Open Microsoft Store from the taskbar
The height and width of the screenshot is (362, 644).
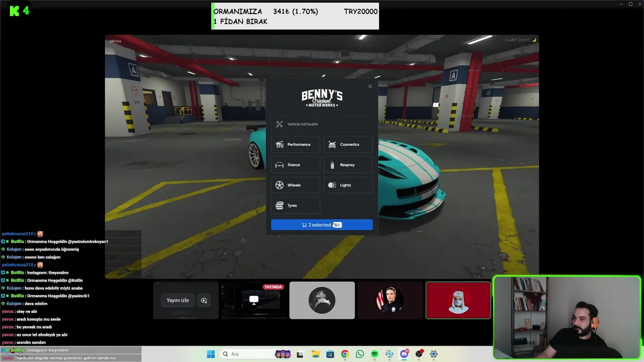coord(330,354)
